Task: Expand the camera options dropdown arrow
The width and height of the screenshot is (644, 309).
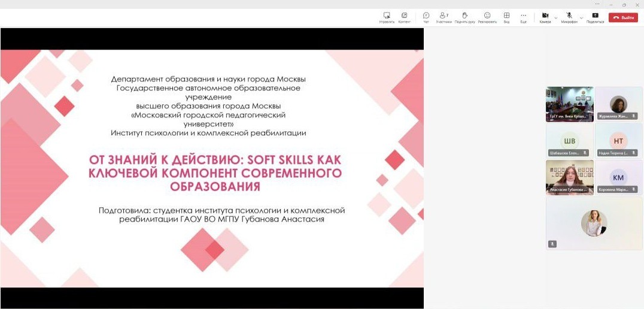Action: click(556, 18)
